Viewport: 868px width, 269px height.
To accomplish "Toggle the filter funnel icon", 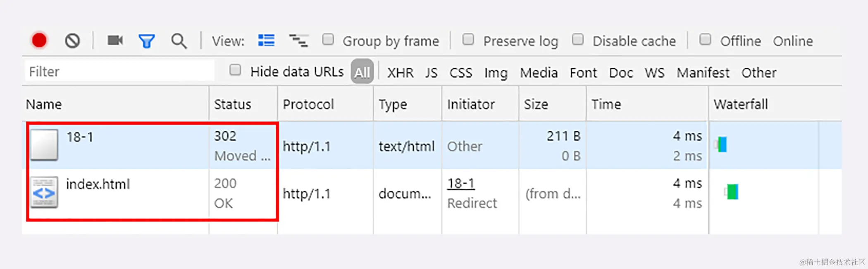I will 146,41.
